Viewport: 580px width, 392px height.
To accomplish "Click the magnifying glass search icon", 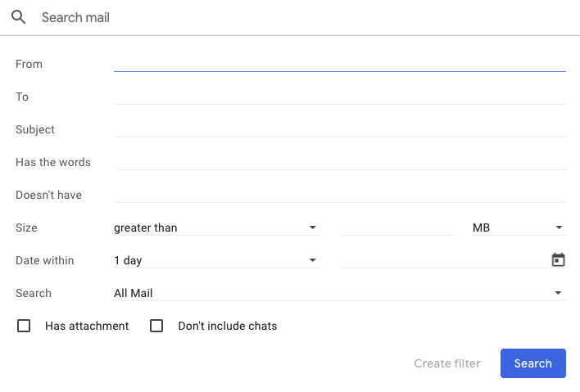I will tap(18, 17).
